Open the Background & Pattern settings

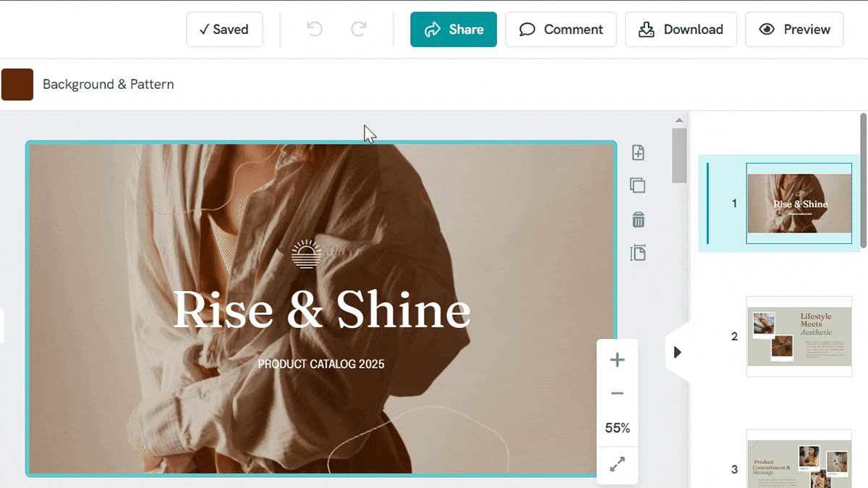point(108,84)
